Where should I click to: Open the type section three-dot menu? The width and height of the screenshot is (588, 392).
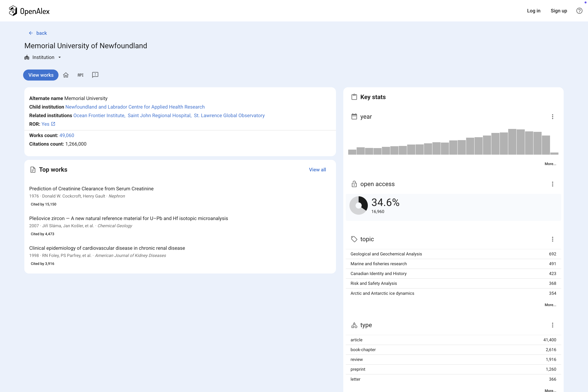[x=552, y=325]
